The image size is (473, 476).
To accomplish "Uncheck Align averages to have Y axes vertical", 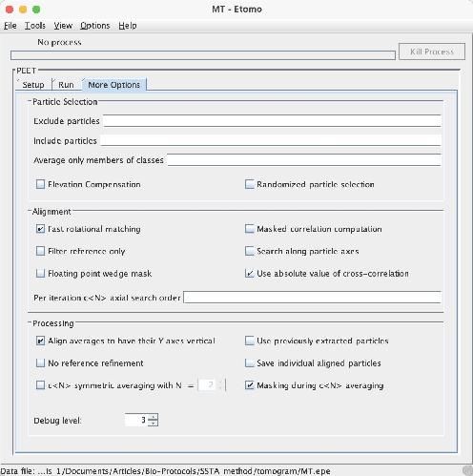I will [x=40, y=341].
